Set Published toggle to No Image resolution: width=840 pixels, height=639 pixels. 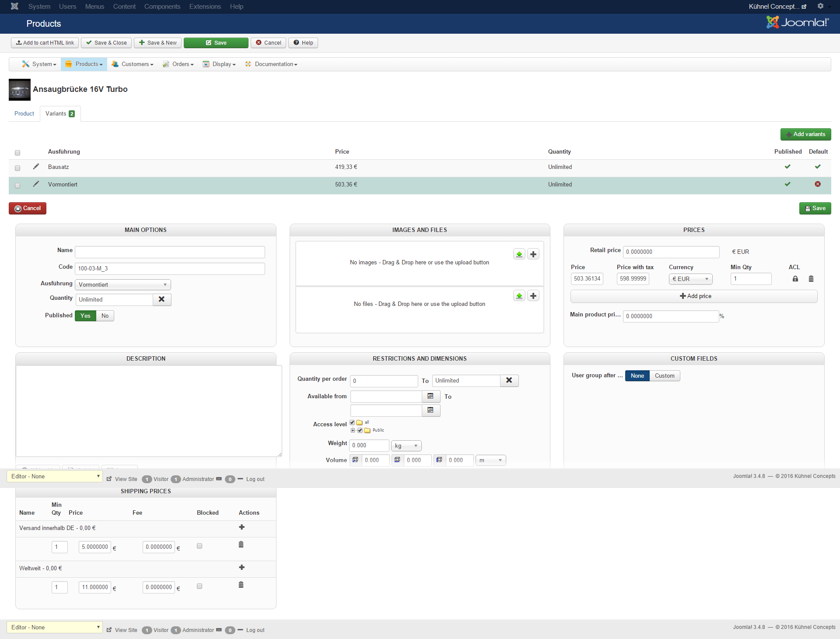[105, 316]
